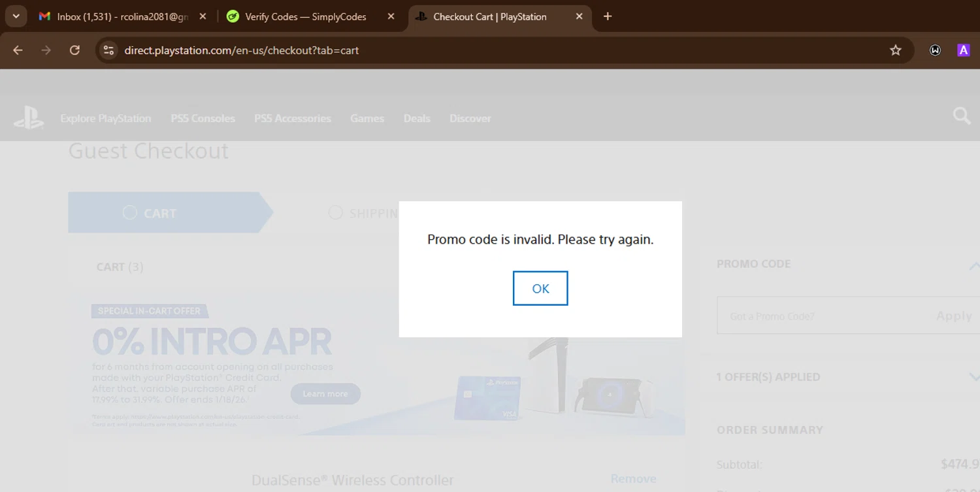The width and height of the screenshot is (980, 492).
Task: Click the Guest Checkout heading
Action: point(148,151)
